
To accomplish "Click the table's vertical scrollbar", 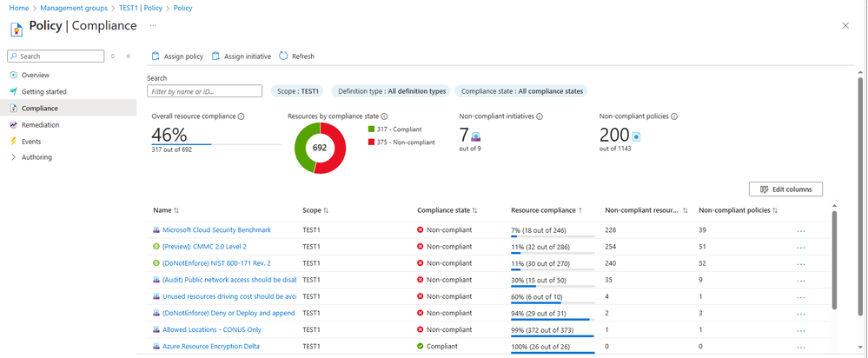I will (835, 260).
